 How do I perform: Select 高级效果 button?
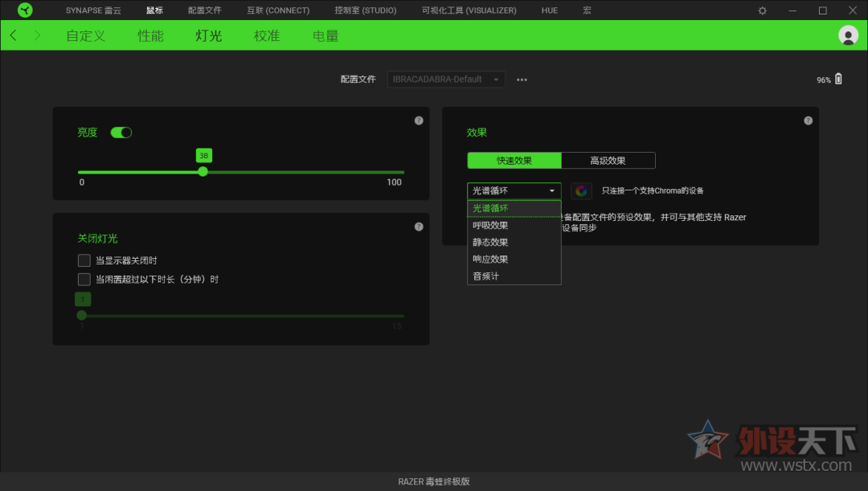(608, 161)
